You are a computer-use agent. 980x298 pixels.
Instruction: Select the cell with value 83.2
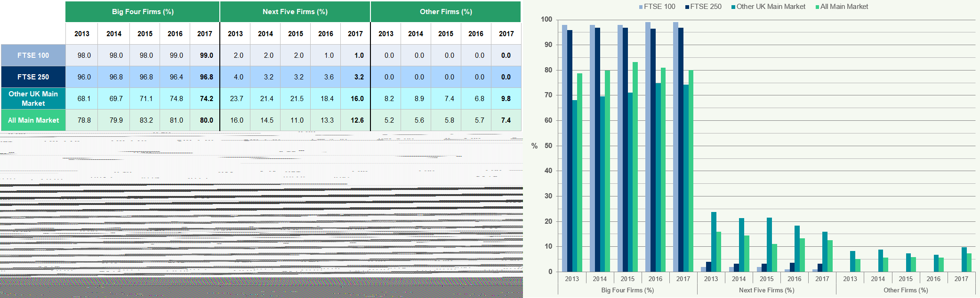click(x=145, y=120)
